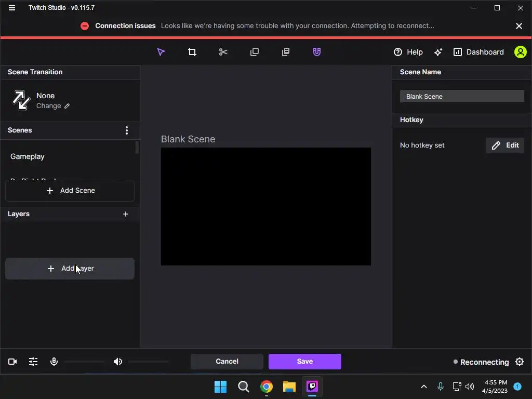The width and height of the screenshot is (532, 399).
Task: Dismiss the Connection issues banner
Action: pos(519,26)
